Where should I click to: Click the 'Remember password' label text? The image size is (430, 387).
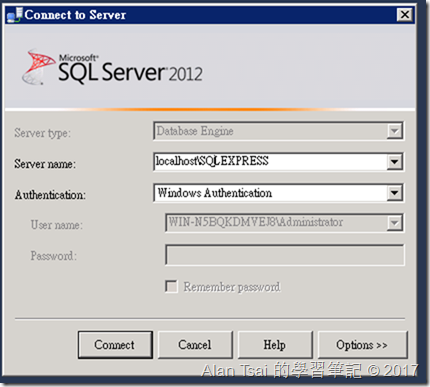coord(232,287)
